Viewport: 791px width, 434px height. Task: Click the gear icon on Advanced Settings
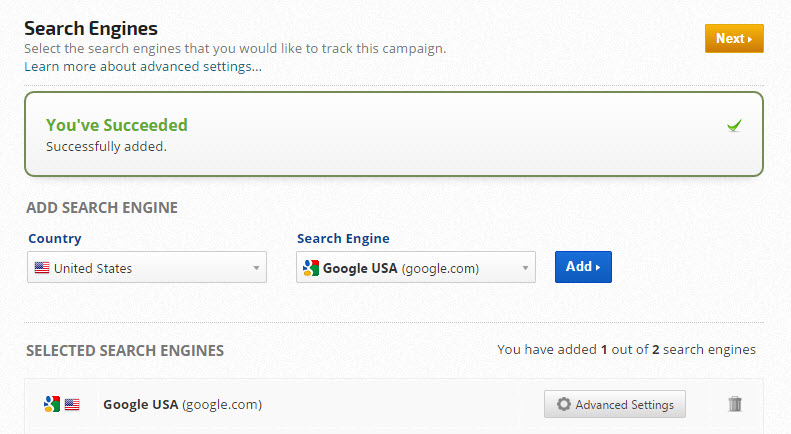click(x=564, y=405)
